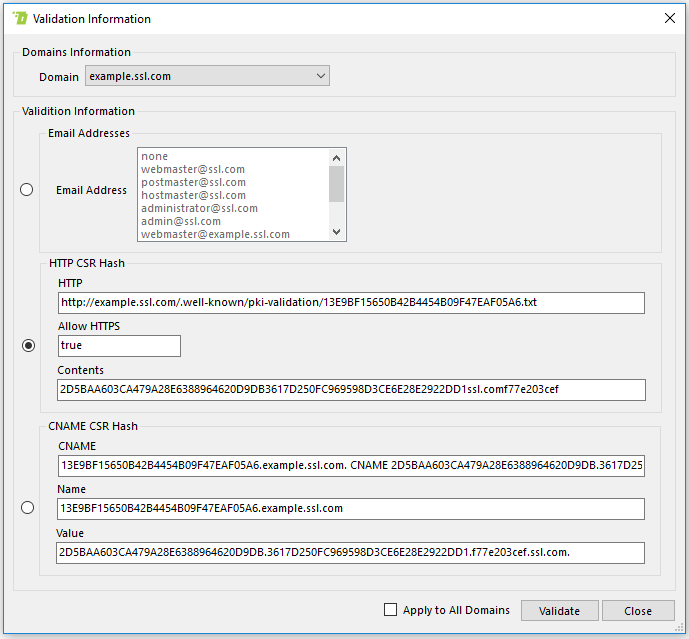Image resolution: width=689 pixels, height=639 pixels.
Task: Click the app icon in title bar
Action: pyautogui.click(x=19, y=18)
